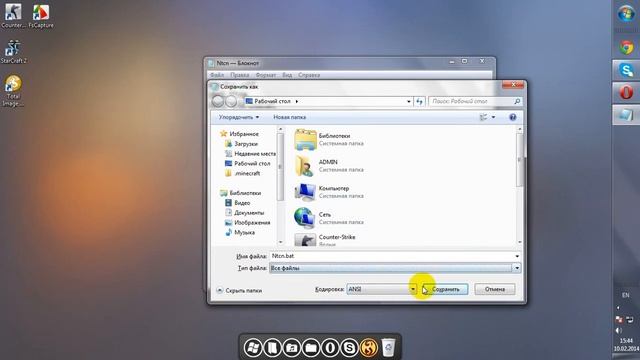Screen dimensions: 640x360
Task: Open the Имя файла dropdown arrow
Action: point(517,256)
